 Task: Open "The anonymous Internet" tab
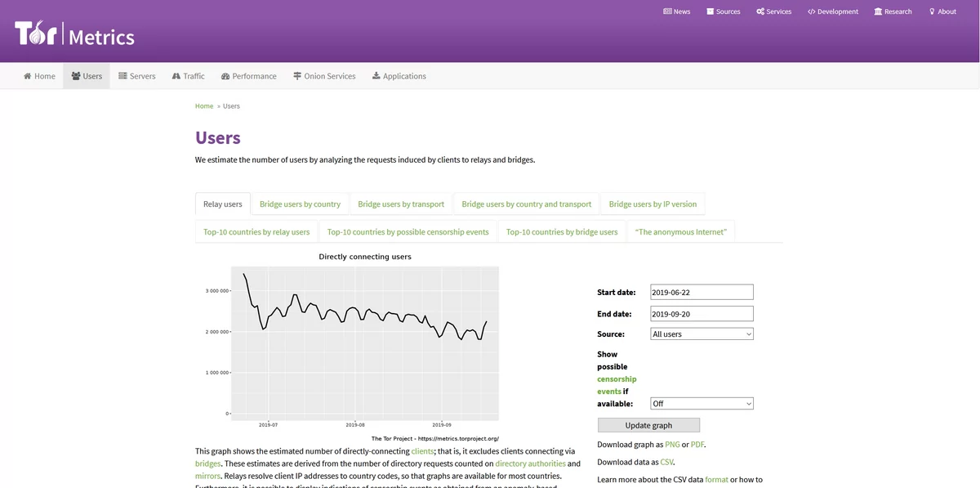(x=681, y=232)
